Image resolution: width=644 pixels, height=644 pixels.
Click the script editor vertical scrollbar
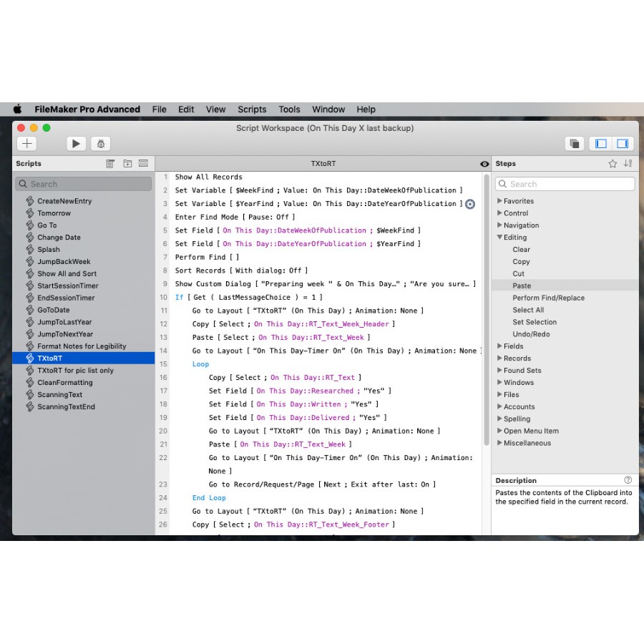tap(487, 310)
